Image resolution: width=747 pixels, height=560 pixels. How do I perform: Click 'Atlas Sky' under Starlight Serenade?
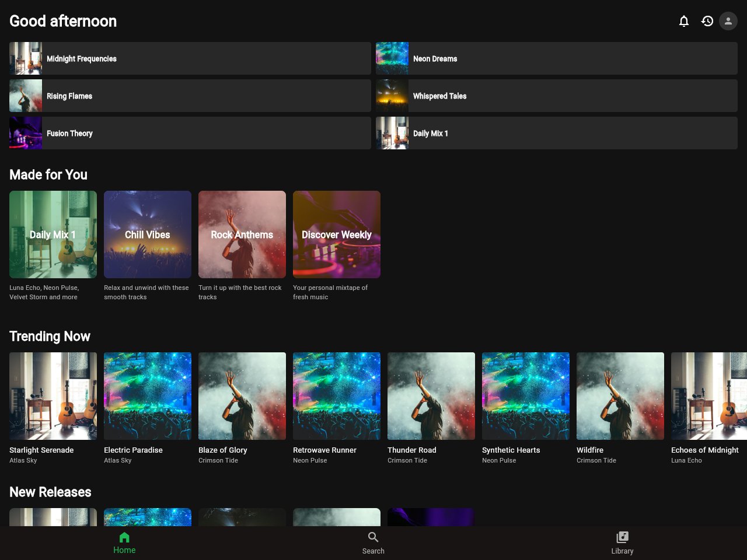pyautogui.click(x=23, y=461)
